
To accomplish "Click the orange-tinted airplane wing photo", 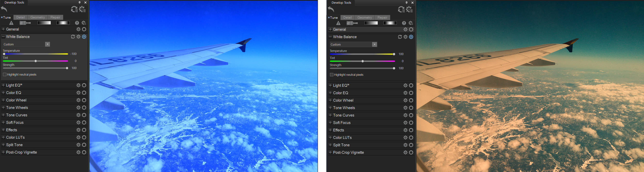I will tap(530, 86).
